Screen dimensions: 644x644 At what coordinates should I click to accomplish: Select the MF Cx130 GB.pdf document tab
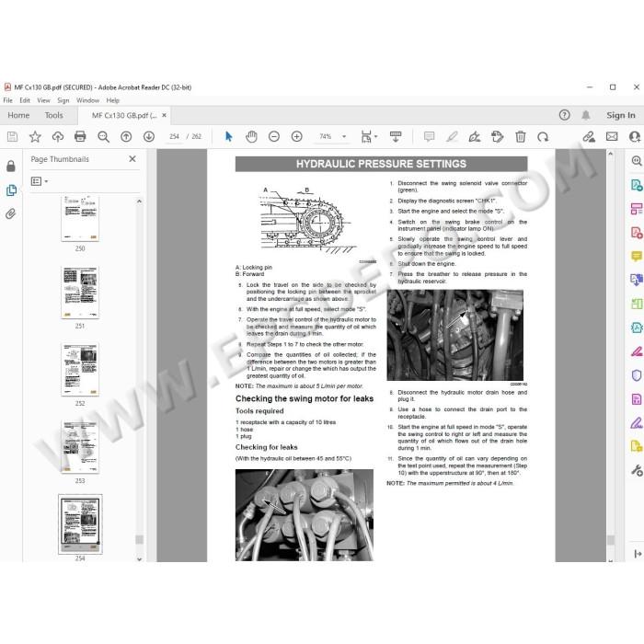[123, 116]
